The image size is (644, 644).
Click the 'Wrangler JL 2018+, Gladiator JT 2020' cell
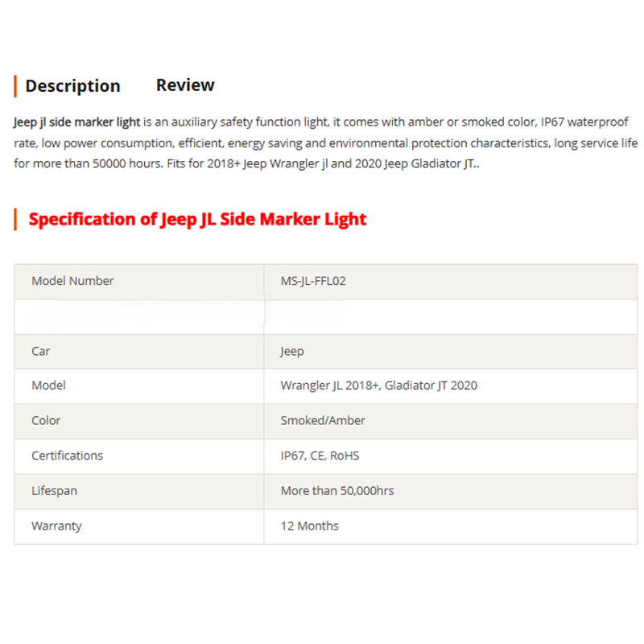(x=378, y=386)
